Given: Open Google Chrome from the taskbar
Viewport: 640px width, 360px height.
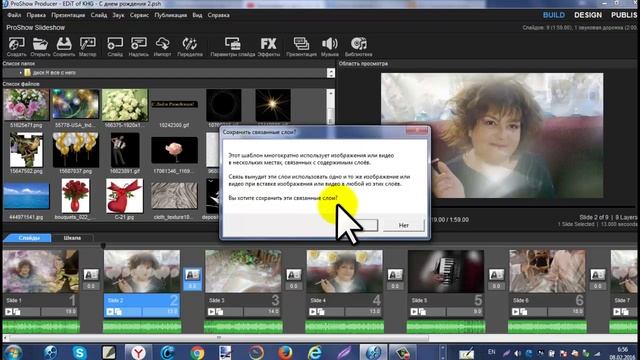Looking at the screenshot, I should point(197,352).
